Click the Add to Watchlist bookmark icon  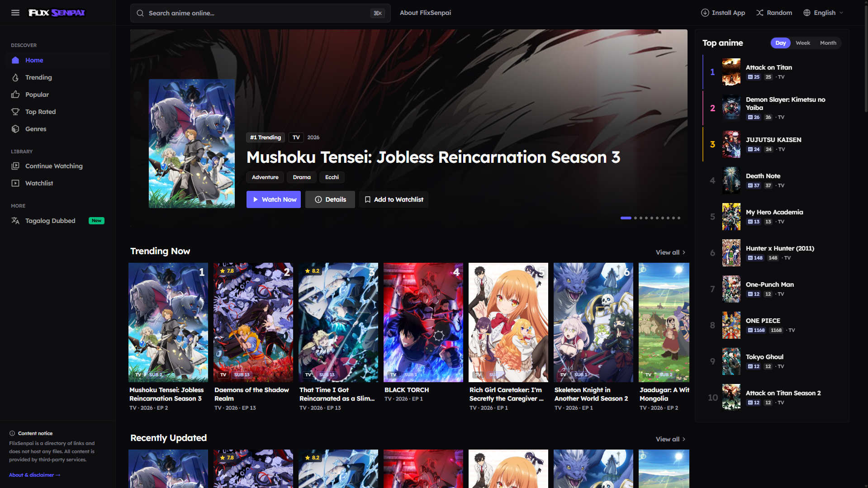[x=368, y=199]
